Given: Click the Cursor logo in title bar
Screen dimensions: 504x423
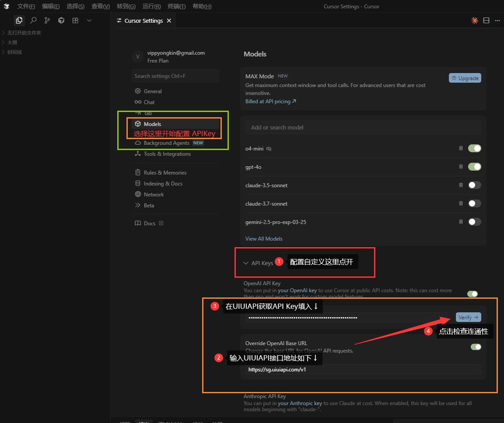Looking at the screenshot, I should pos(7,6).
